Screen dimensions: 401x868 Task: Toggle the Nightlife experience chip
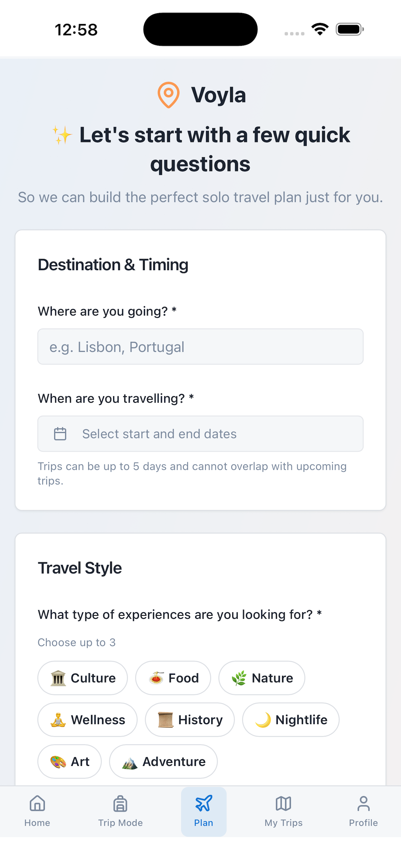[291, 720]
